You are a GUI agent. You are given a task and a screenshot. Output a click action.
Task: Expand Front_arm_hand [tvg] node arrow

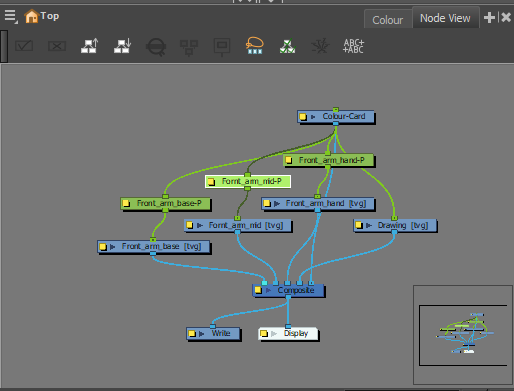tap(277, 204)
